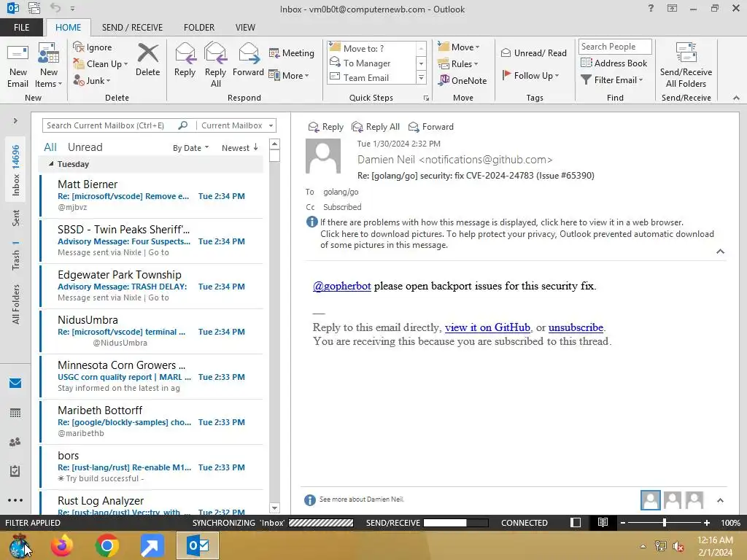The image size is (747, 560).
Task: Collapse the ribbon
Action: (x=737, y=98)
